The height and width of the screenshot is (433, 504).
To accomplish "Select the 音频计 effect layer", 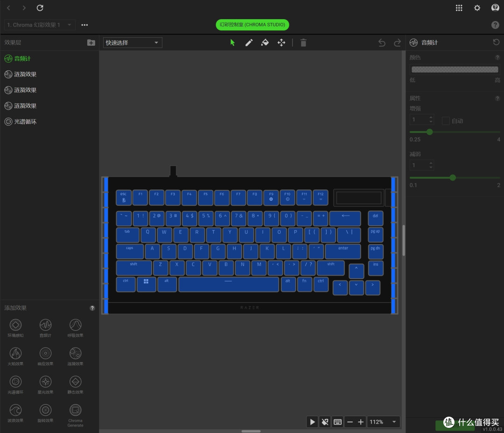I will tap(49, 58).
